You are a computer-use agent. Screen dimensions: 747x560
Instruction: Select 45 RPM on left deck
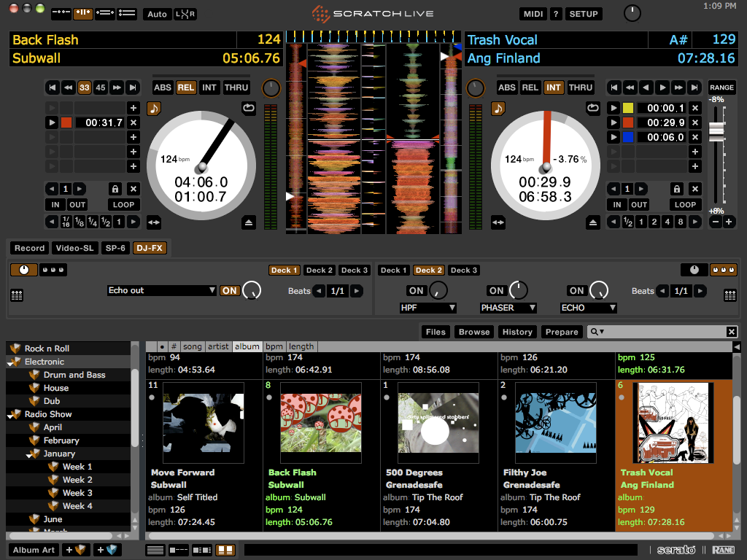coord(101,87)
